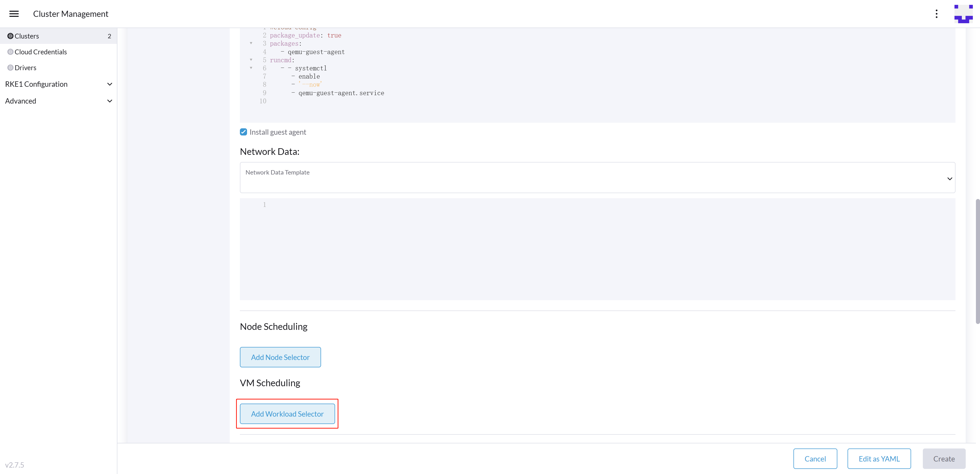Click the Add Node Selector button

(x=280, y=357)
